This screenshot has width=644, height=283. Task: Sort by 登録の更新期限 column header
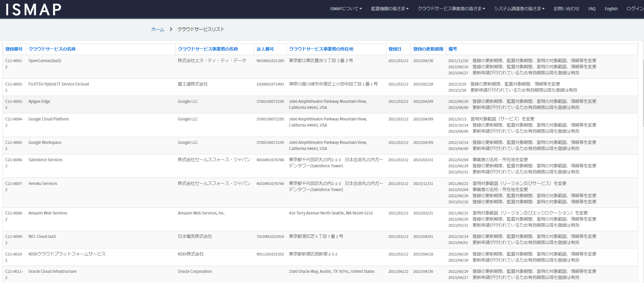tap(428, 49)
